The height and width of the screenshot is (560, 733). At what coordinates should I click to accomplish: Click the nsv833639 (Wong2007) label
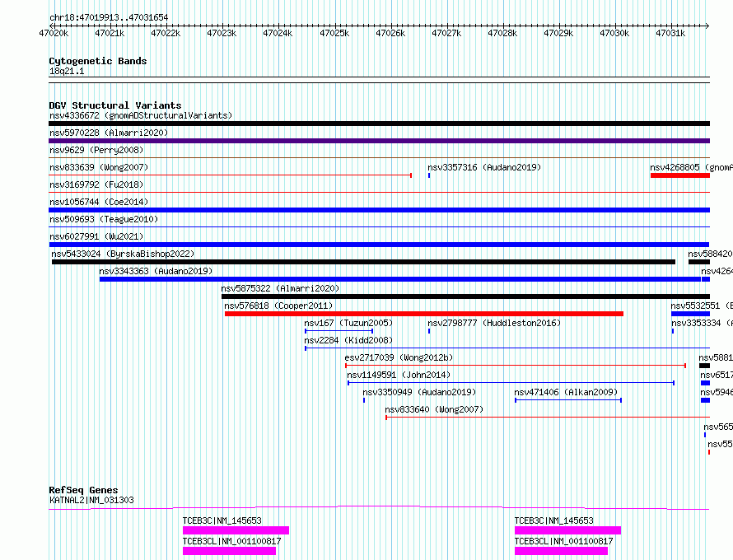pos(99,167)
